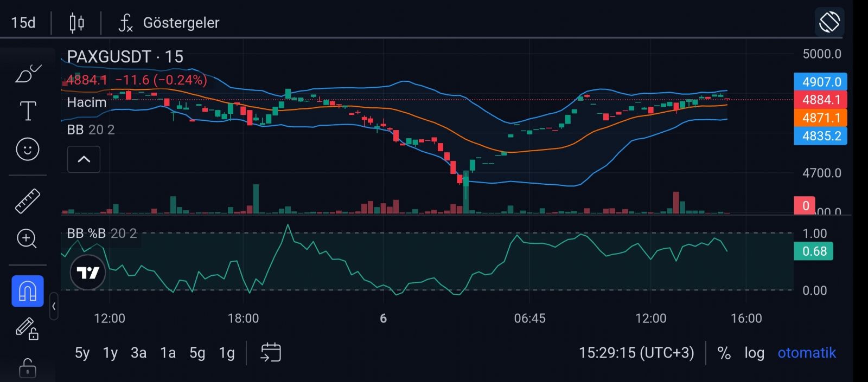
Task: Click the TradingView logo
Action: [87, 273]
